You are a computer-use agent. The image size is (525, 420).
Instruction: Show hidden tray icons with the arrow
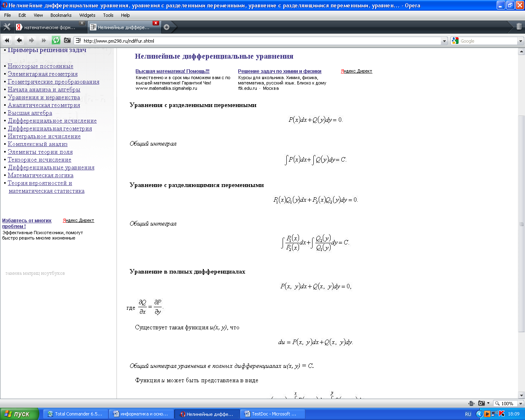pos(479,414)
